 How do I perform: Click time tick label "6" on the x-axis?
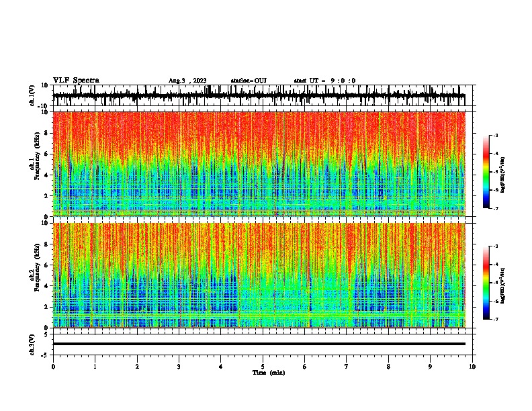305,367
